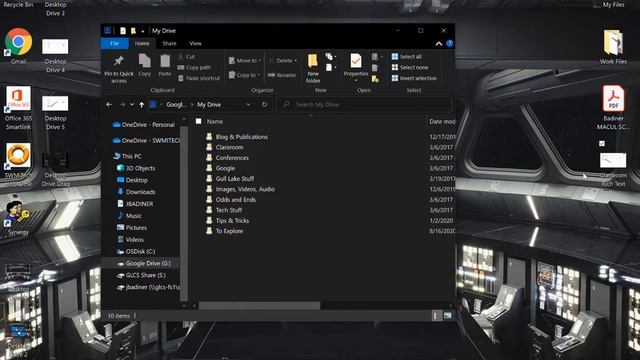Viewport: 640px width, 360px height.
Task: Open Quick Access Toolbar customize dropdown
Action: 142,31
